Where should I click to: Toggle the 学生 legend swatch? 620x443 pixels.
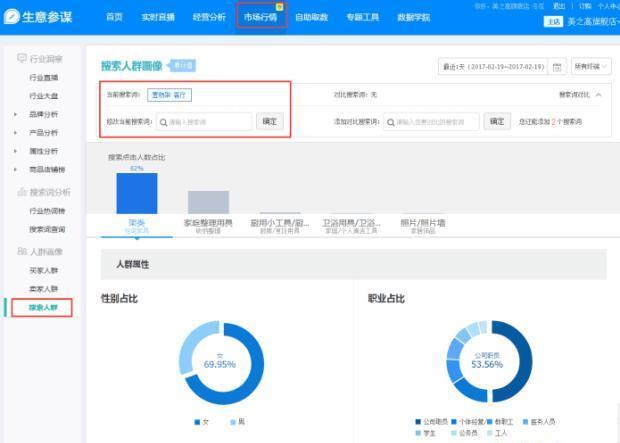418,433
